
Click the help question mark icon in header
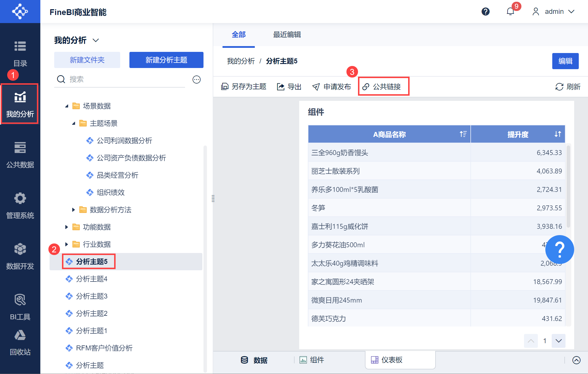[485, 12]
